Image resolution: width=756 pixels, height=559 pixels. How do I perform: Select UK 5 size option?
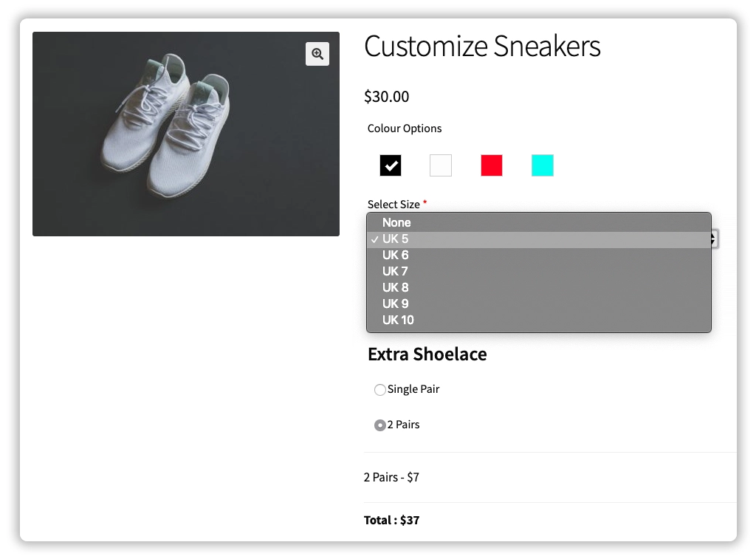tap(396, 239)
